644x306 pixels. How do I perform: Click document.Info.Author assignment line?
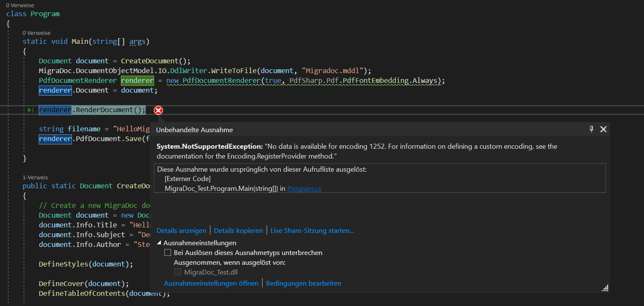(x=94, y=244)
